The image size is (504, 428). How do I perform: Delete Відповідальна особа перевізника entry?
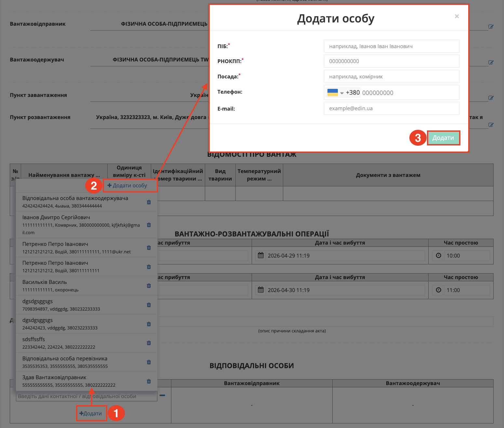point(149,362)
